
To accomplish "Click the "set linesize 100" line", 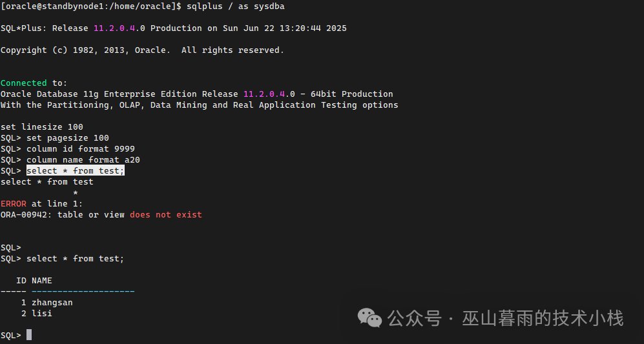I will (42, 126).
